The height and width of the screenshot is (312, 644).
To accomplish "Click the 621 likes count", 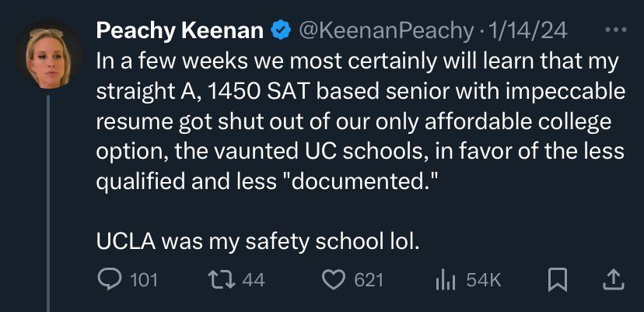I will click(x=369, y=280).
